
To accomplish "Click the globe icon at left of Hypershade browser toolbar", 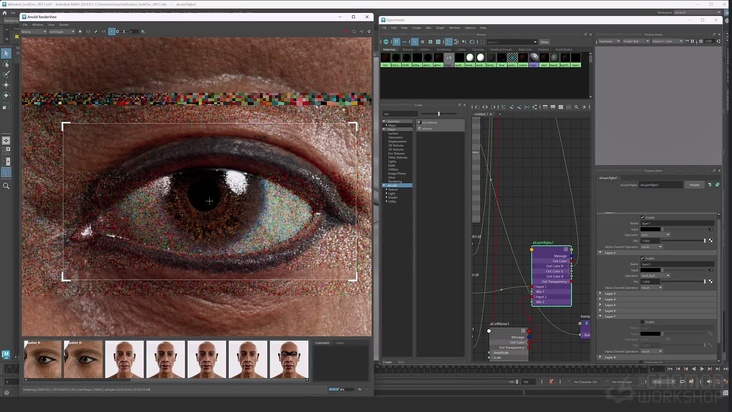I will pos(386,42).
